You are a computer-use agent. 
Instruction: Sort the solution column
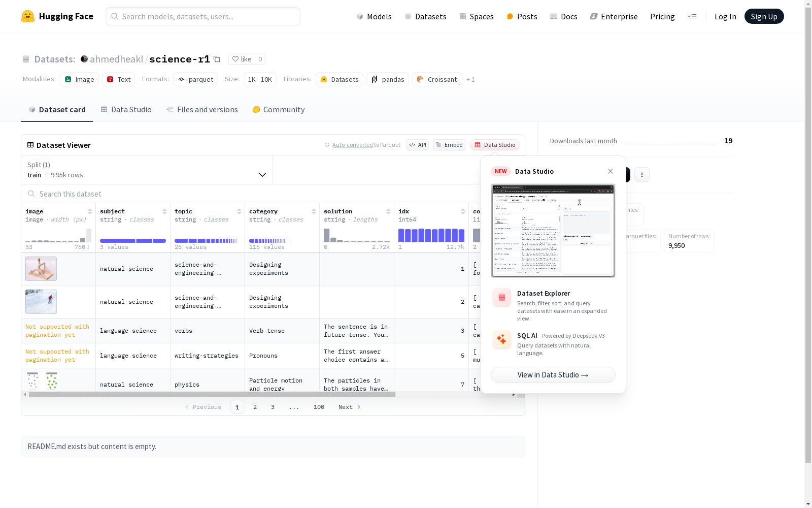(x=388, y=211)
